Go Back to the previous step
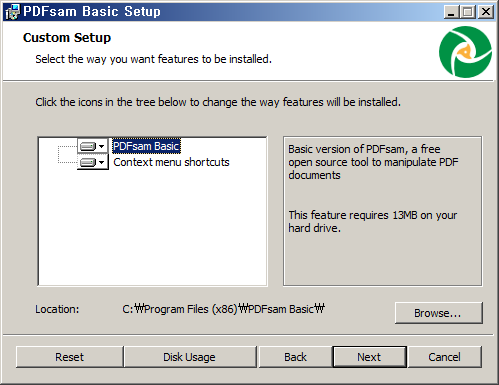 pyautogui.click(x=295, y=357)
